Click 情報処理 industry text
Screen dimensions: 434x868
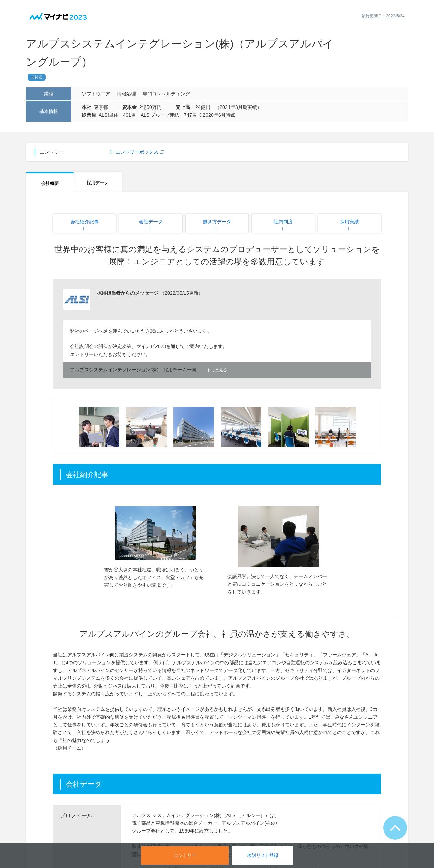tap(126, 94)
